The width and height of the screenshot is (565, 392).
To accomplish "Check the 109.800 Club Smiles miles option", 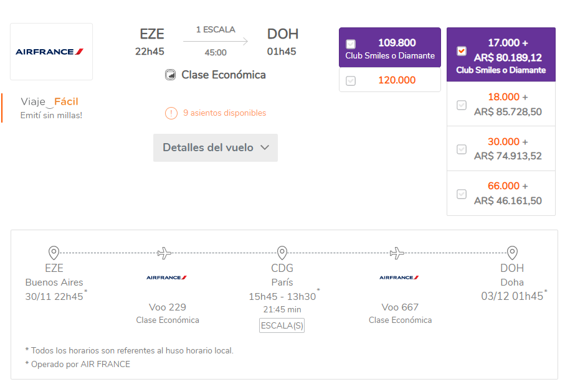I will 351,44.
